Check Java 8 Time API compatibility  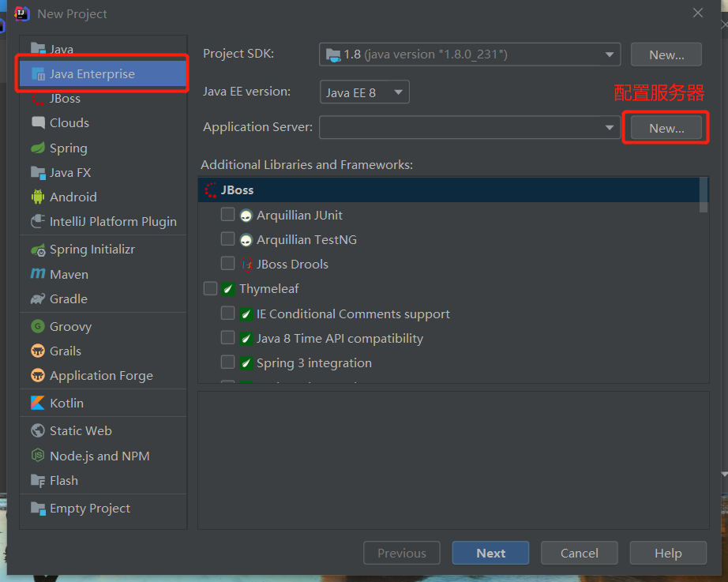point(227,337)
